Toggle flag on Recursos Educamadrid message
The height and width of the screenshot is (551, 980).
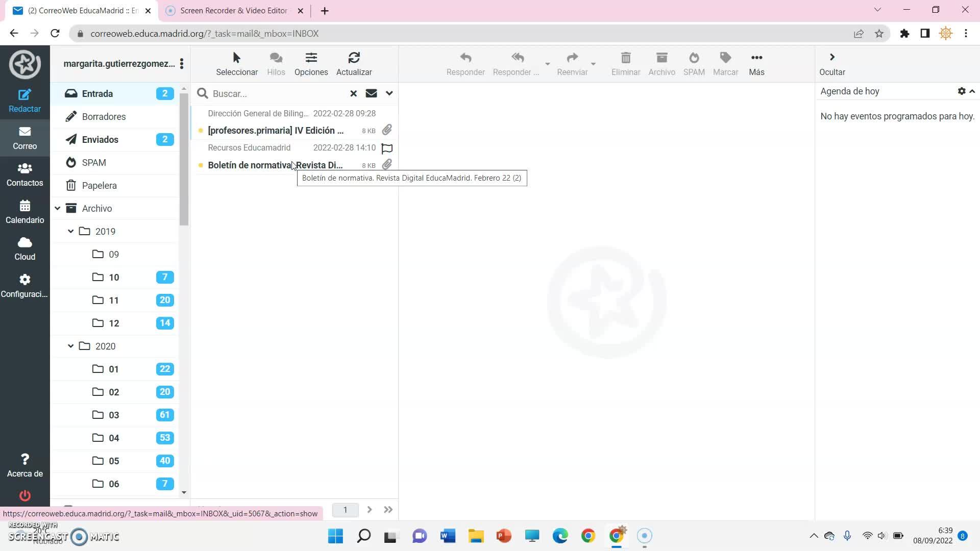(x=387, y=148)
